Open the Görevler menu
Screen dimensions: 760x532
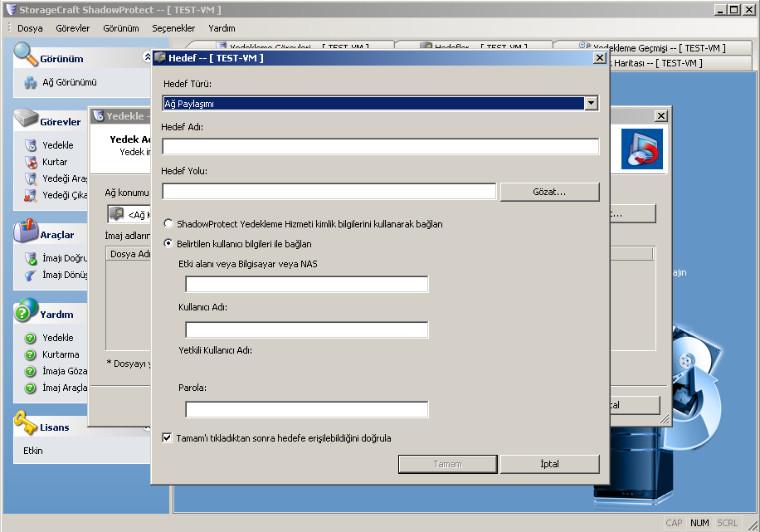point(73,28)
